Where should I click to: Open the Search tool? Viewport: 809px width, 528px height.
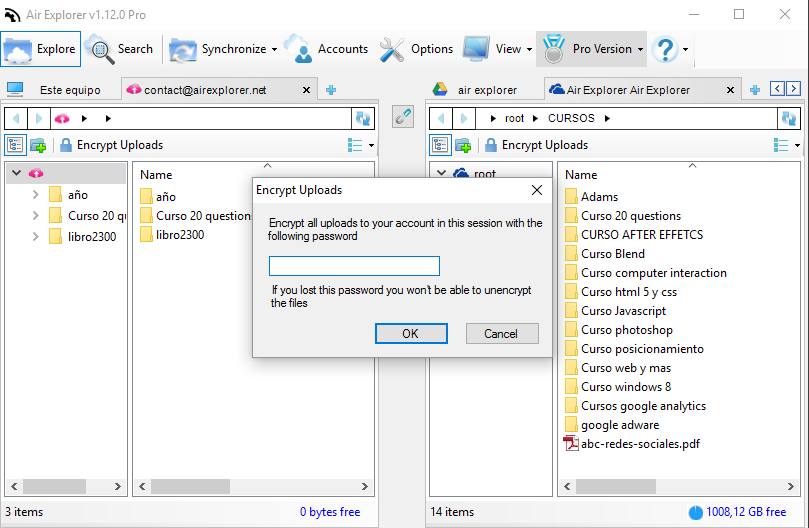click(121, 49)
